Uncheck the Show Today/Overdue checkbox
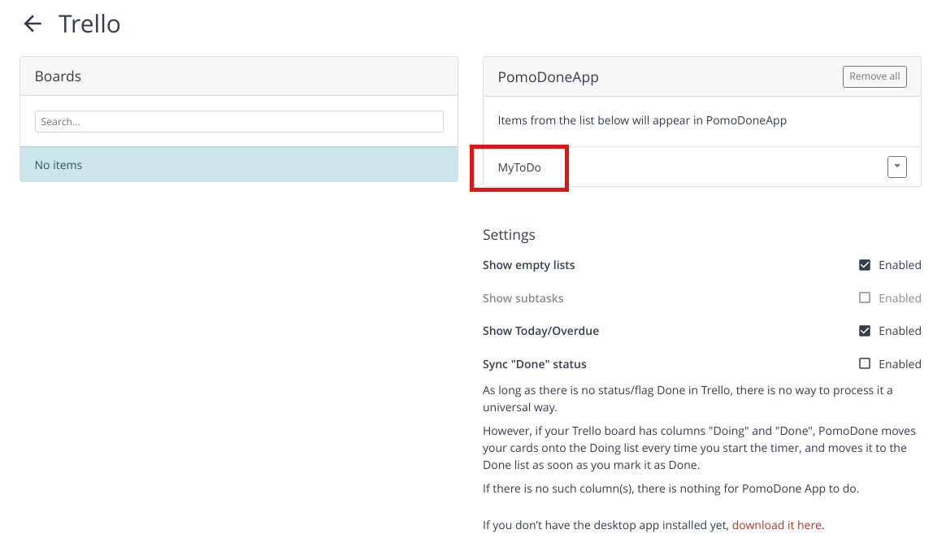Viewport: 946px width, 560px height. point(865,331)
